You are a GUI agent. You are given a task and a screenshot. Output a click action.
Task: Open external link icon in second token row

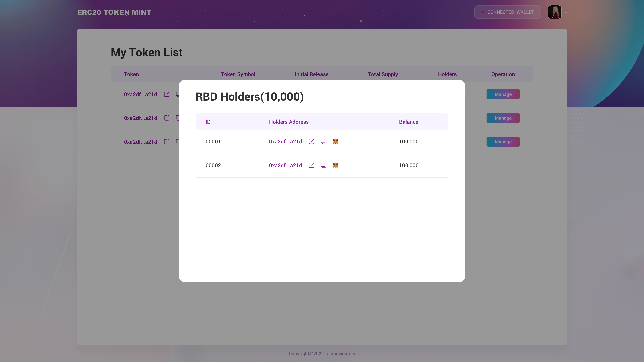coord(167,118)
